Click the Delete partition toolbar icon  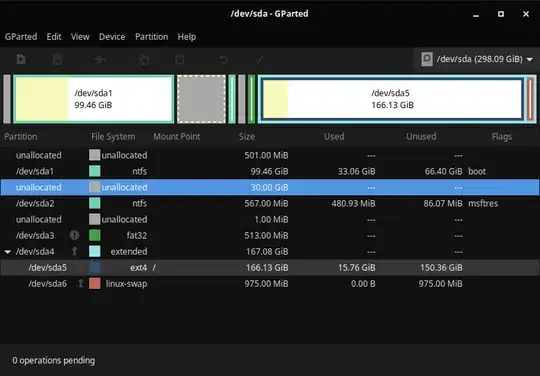[x=57, y=60]
